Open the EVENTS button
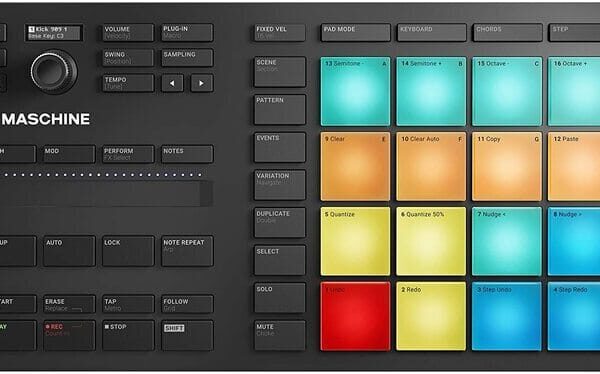This screenshot has height=374, width=600. (x=280, y=147)
